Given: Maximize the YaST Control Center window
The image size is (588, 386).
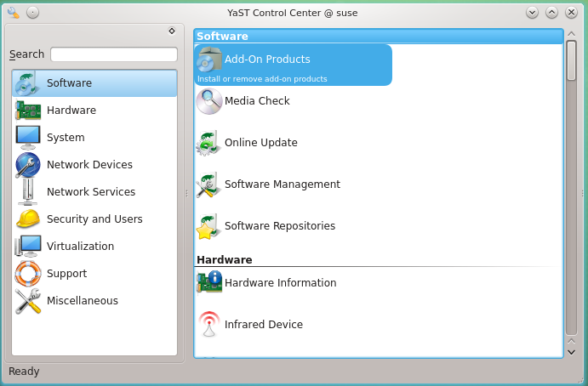Looking at the screenshot, I should 551,13.
